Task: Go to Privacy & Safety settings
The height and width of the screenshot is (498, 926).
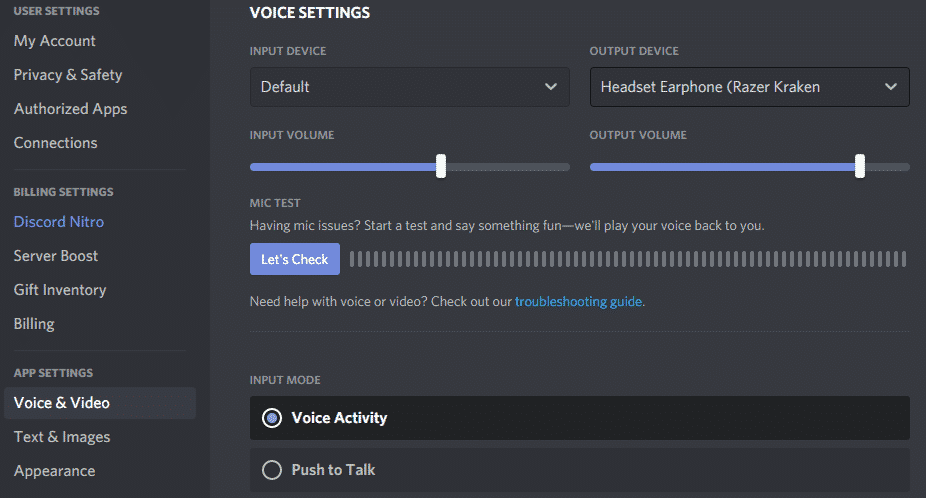Action: tap(67, 75)
